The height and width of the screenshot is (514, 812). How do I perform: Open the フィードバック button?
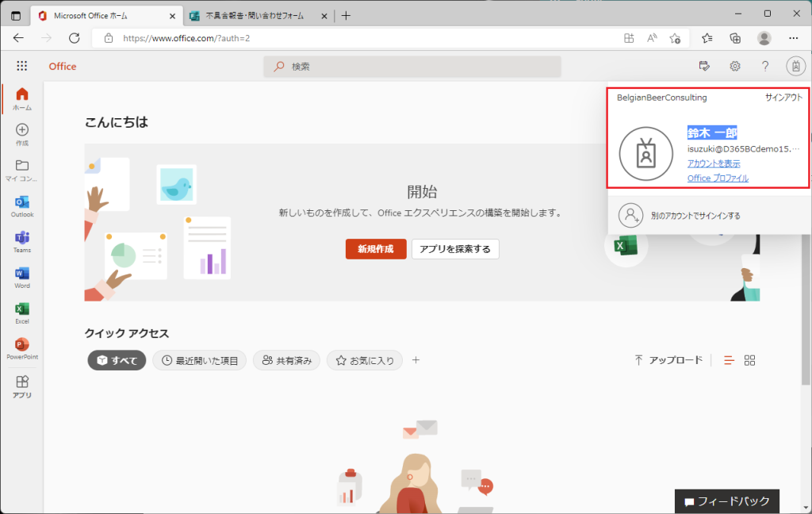(727, 501)
